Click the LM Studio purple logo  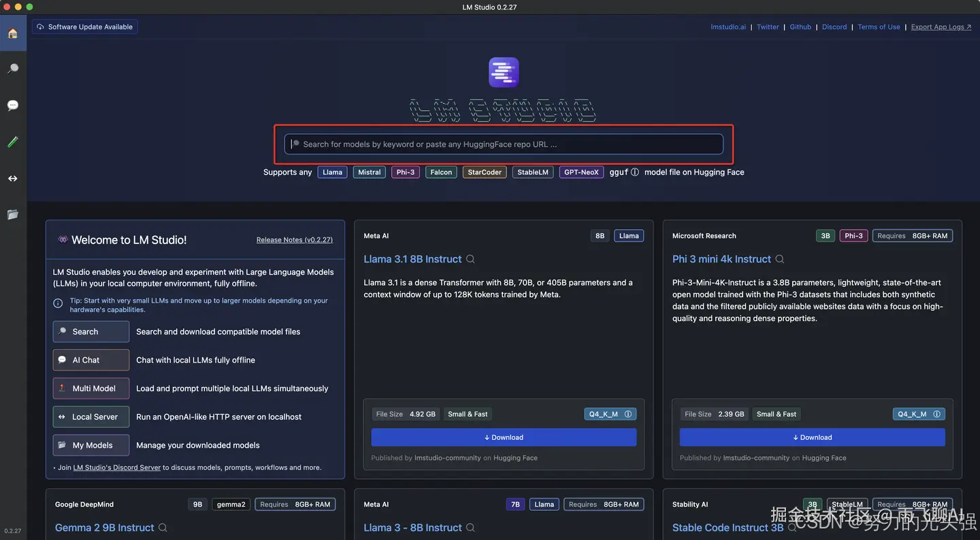(504, 72)
